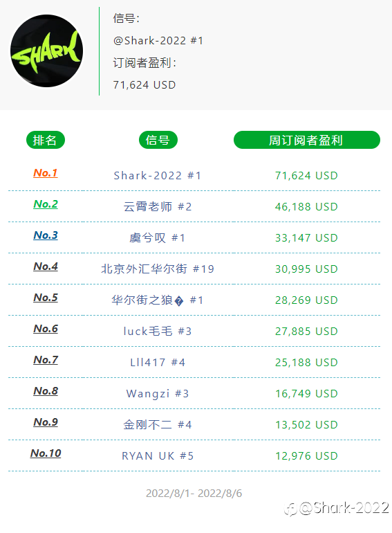Select the No.4 ranking entry

[46, 266]
